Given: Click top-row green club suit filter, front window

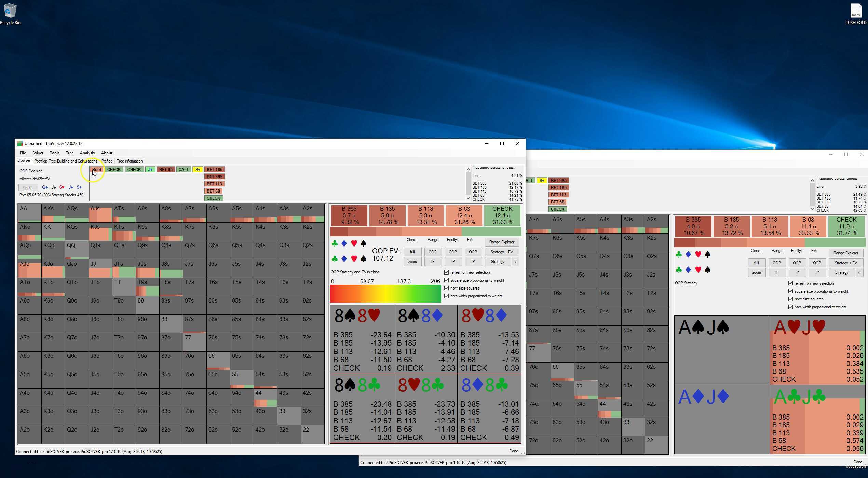Looking at the screenshot, I should pyautogui.click(x=335, y=243).
